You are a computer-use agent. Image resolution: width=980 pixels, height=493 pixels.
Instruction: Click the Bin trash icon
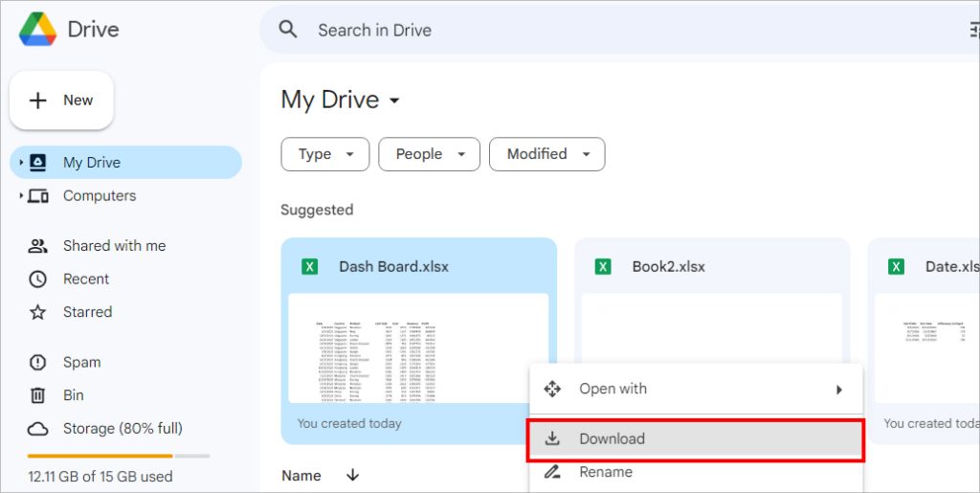pyautogui.click(x=38, y=395)
